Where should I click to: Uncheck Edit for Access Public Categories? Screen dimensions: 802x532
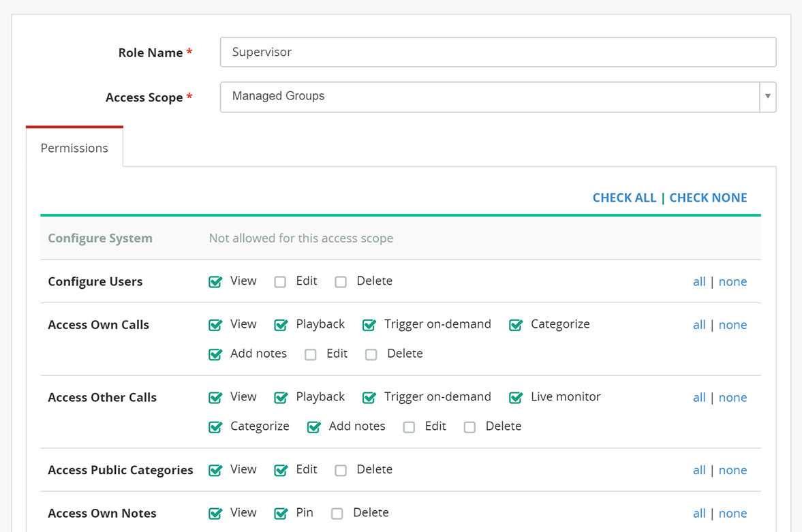[281, 470]
